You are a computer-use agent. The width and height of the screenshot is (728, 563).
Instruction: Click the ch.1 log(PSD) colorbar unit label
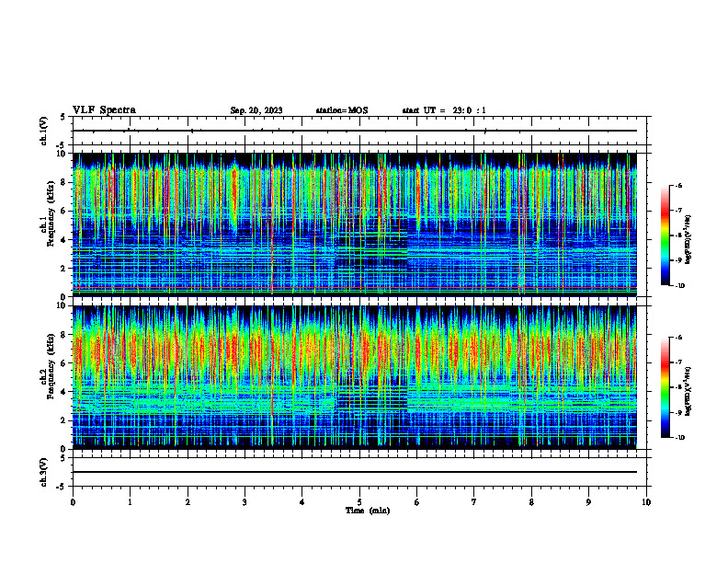pyautogui.click(x=688, y=240)
